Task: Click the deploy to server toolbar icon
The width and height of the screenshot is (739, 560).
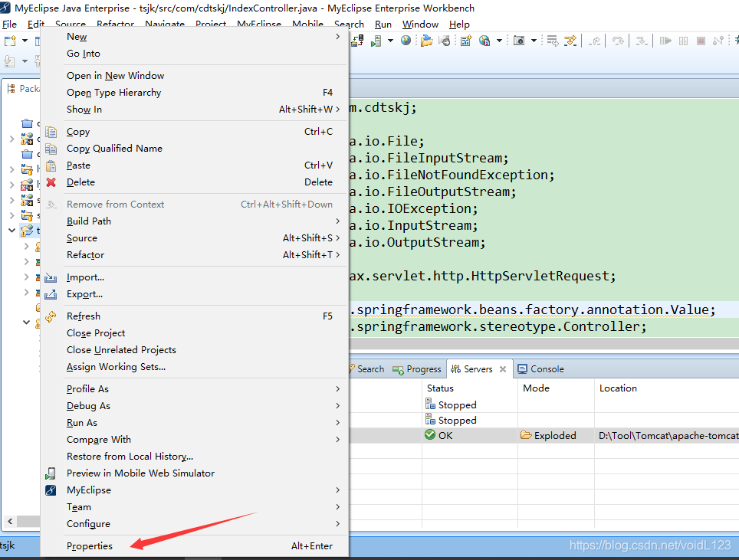Action: click(358, 41)
